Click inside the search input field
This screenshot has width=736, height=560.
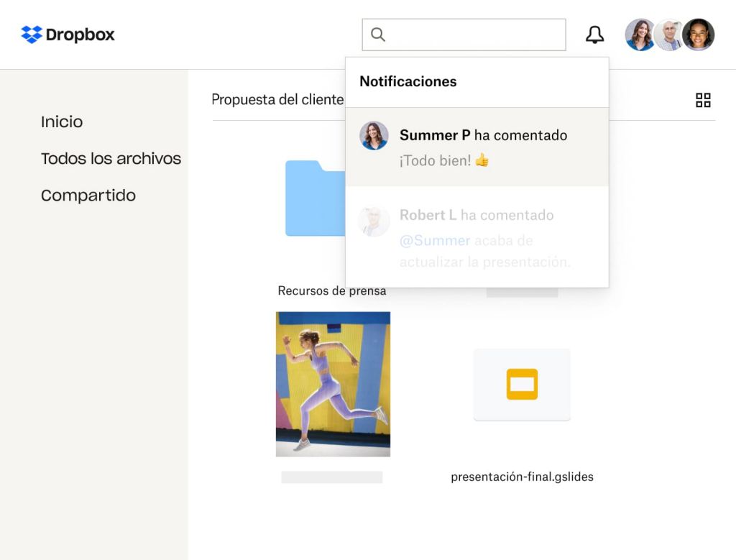pyautogui.click(x=464, y=34)
